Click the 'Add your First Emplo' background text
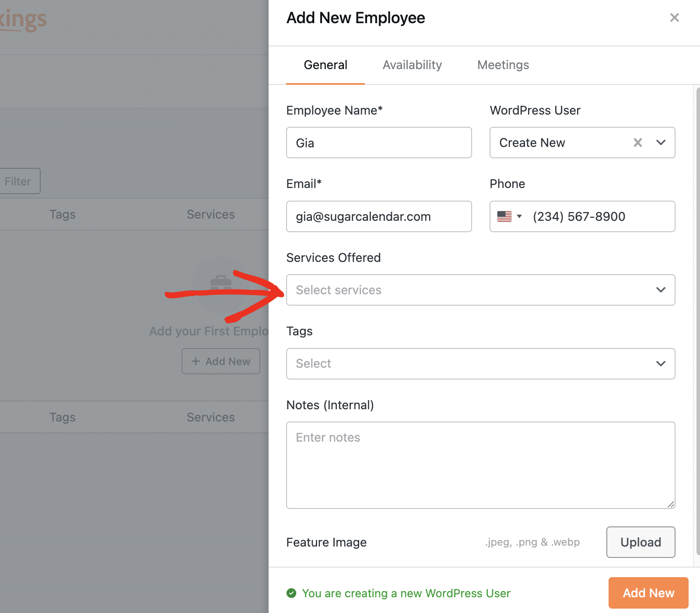 [209, 331]
